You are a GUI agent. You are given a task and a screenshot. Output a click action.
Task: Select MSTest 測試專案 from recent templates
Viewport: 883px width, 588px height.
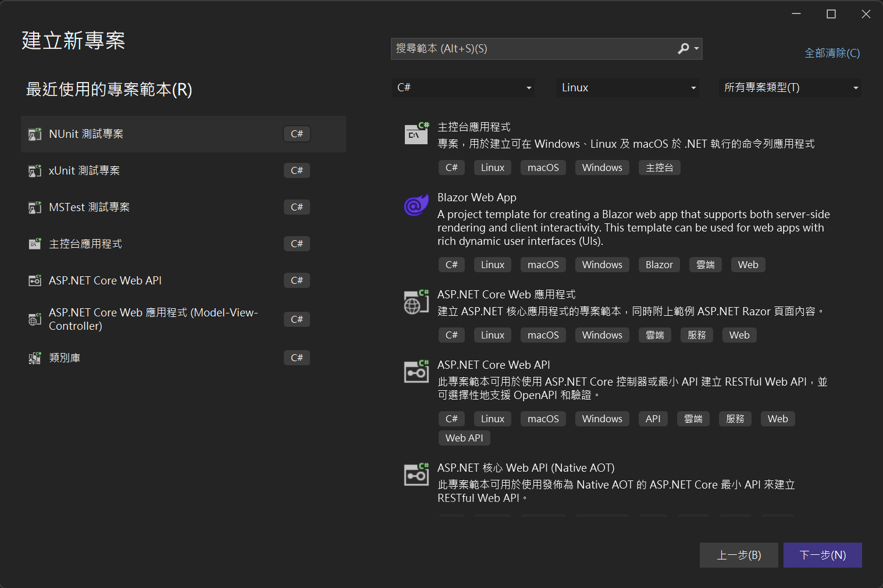tap(183, 208)
